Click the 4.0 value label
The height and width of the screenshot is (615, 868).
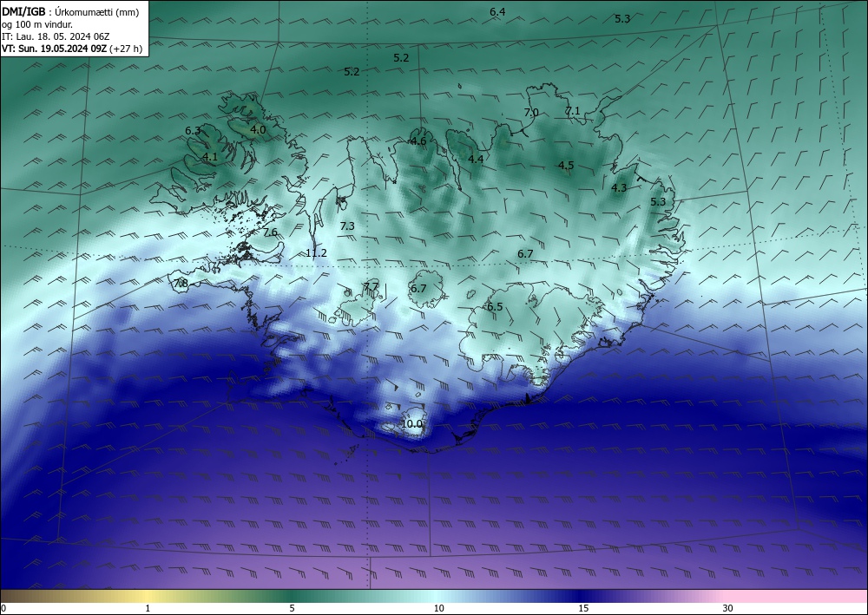pos(258,130)
